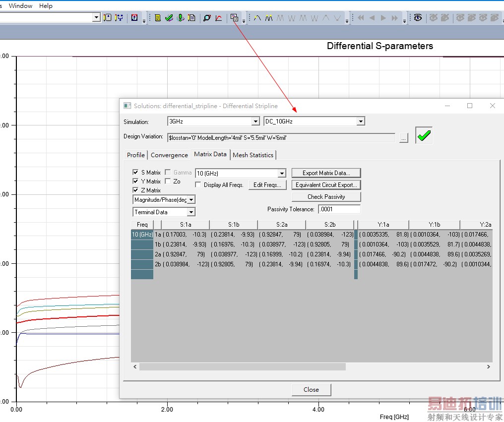
Task: Click the horizontal scrollbar in matrix table
Action: click(x=242, y=367)
